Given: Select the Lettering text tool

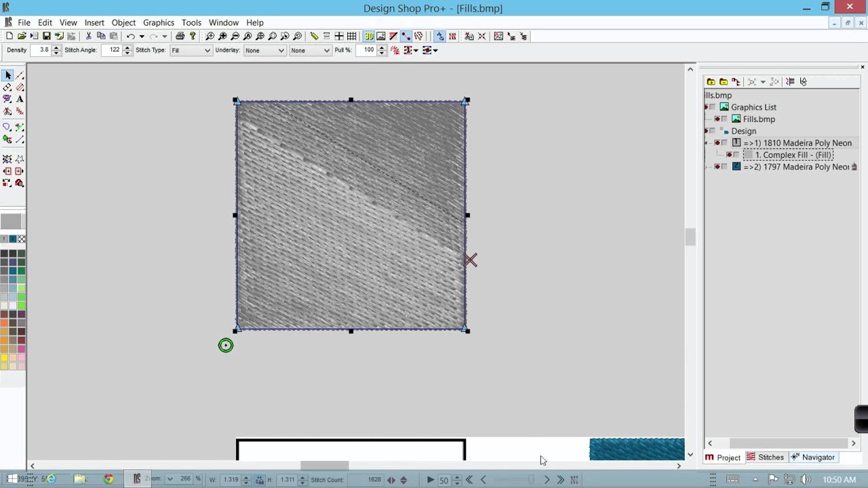Looking at the screenshot, I should click(x=20, y=99).
